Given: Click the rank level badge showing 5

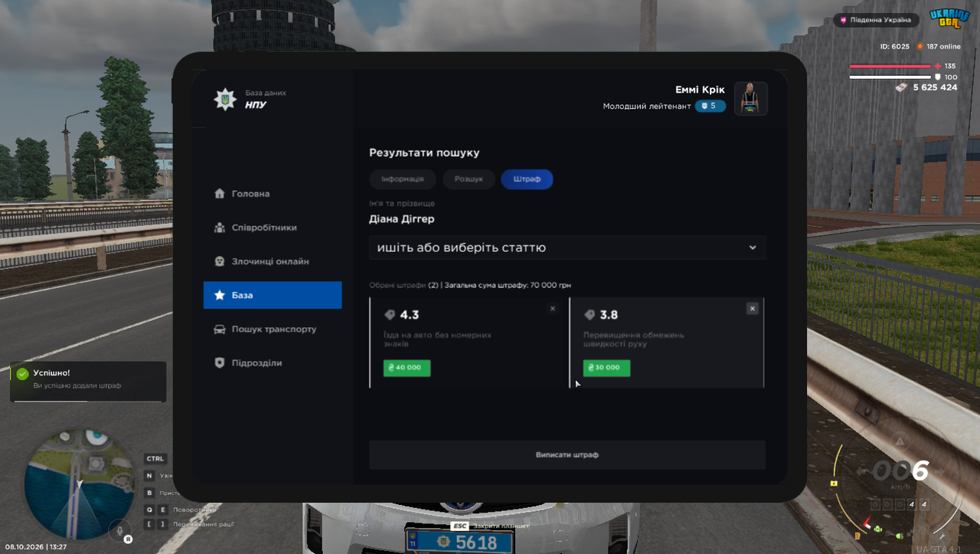Looking at the screenshot, I should click(x=710, y=106).
